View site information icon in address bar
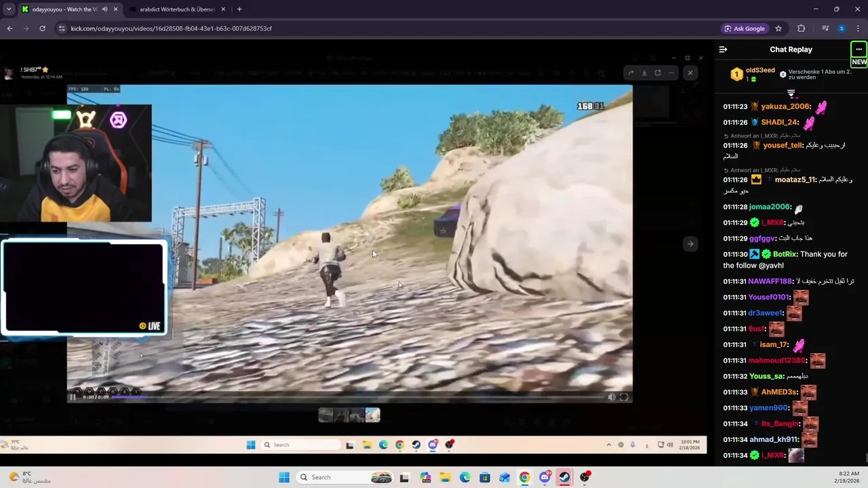 (x=62, y=28)
